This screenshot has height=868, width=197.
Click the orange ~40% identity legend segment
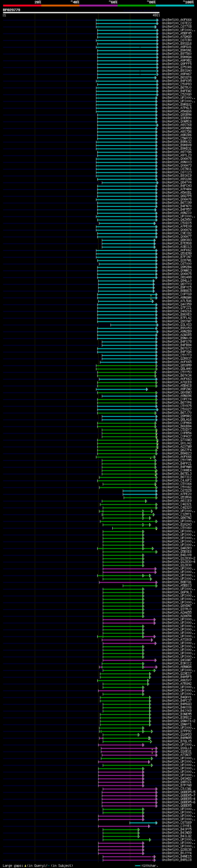[x=60, y=6]
